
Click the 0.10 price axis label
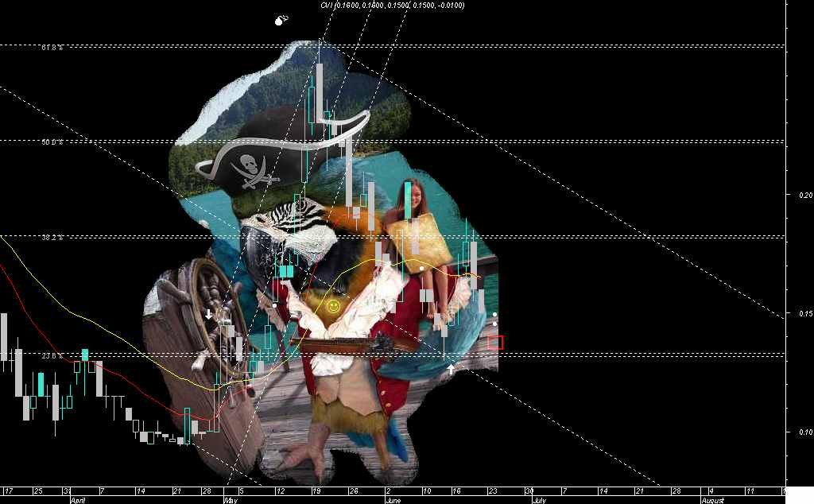pos(806,432)
